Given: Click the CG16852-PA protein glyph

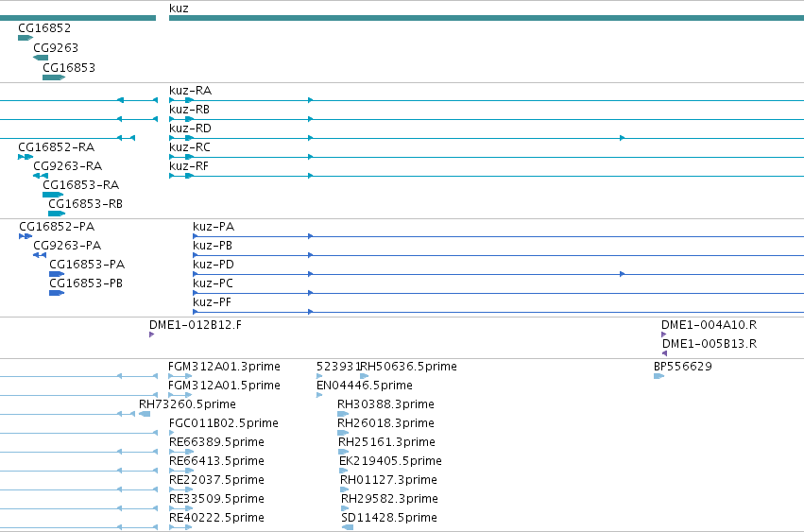Looking at the screenshot, I should coord(26,236).
